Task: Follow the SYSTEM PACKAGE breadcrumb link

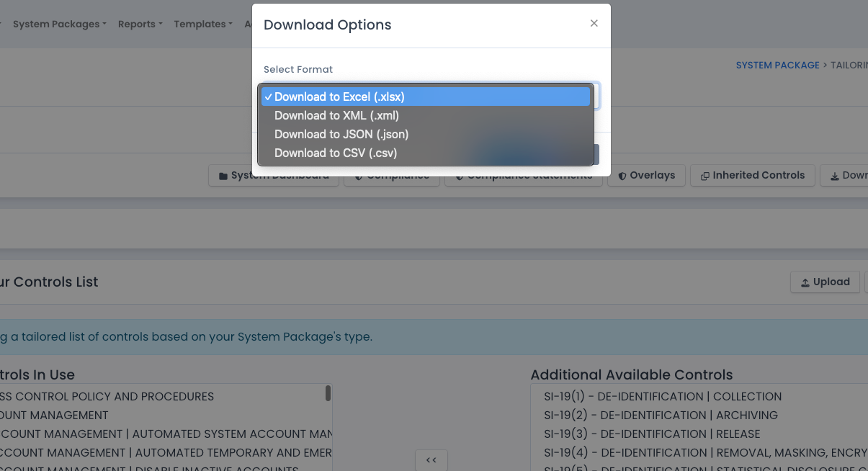Action: point(777,65)
